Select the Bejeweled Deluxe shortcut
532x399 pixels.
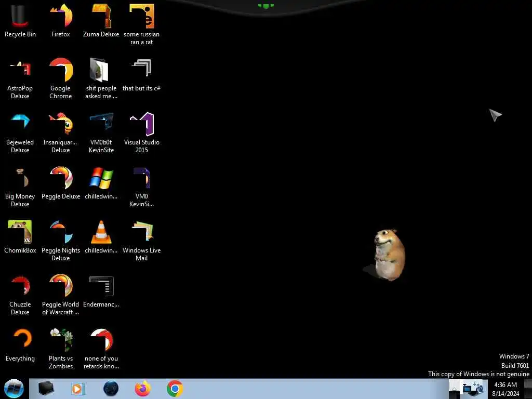(x=20, y=132)
